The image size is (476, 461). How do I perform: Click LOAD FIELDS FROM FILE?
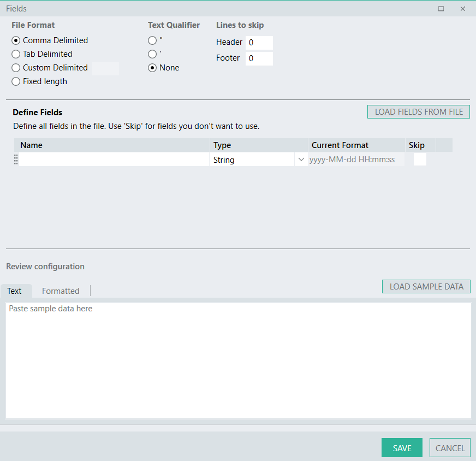(x=418, y=111)
